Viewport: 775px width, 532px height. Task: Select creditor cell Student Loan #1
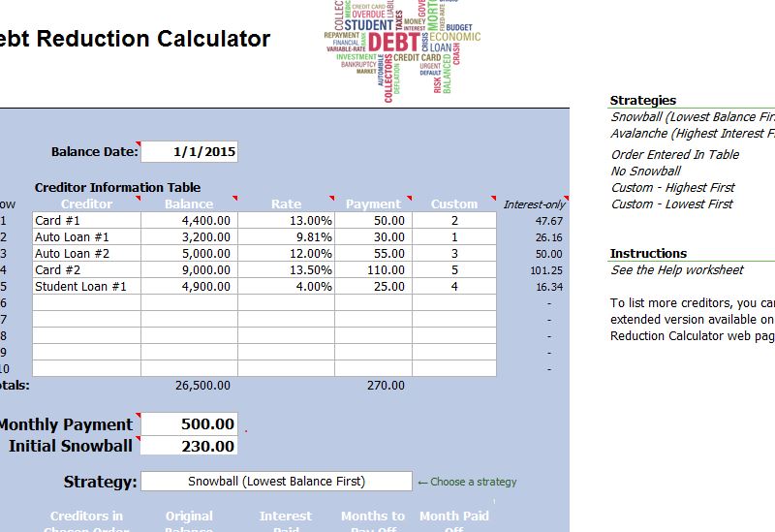click(87, 286)
